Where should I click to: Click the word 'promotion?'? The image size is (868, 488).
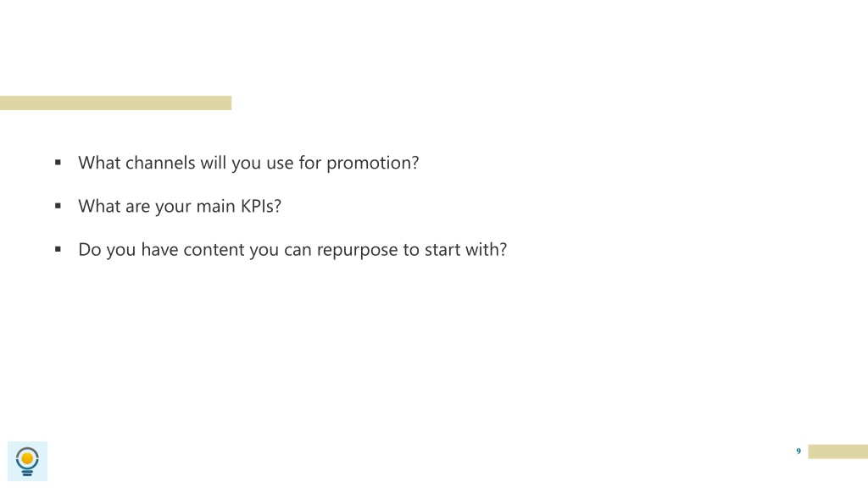(373, 164)
